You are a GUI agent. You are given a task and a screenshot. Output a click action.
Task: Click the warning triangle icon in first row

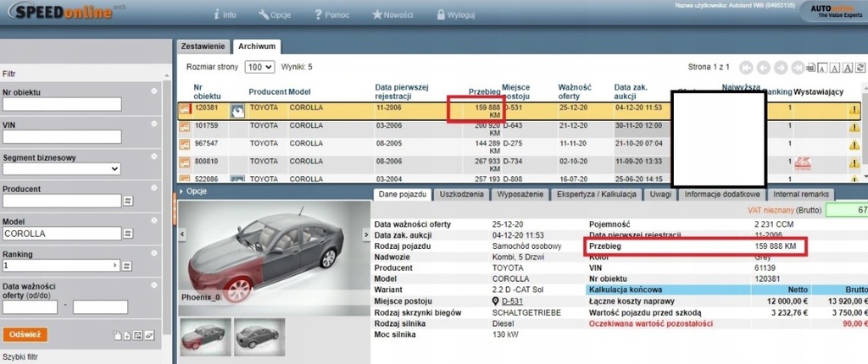(x=854, y=109)
